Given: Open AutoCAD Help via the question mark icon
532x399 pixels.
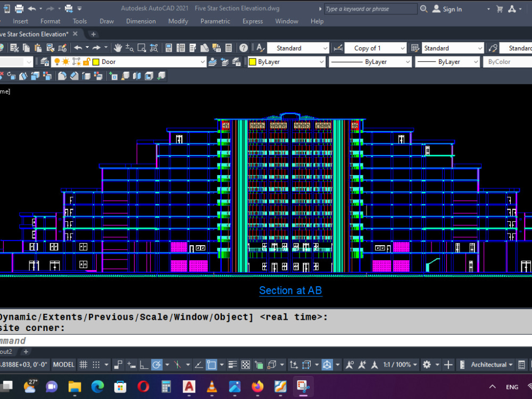Looking at the screenshot, I should point(244,48).
